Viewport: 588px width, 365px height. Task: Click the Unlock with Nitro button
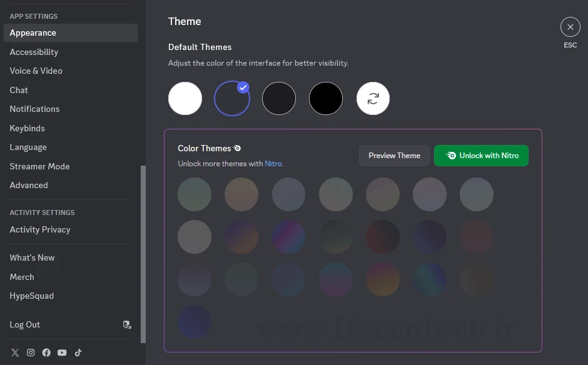click(481, 156)
